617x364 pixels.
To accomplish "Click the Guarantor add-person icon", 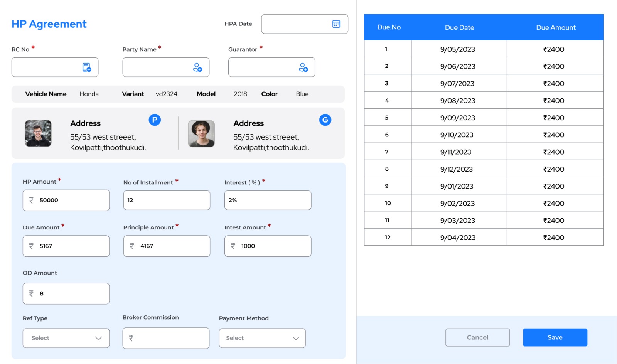I will (303, 67).
